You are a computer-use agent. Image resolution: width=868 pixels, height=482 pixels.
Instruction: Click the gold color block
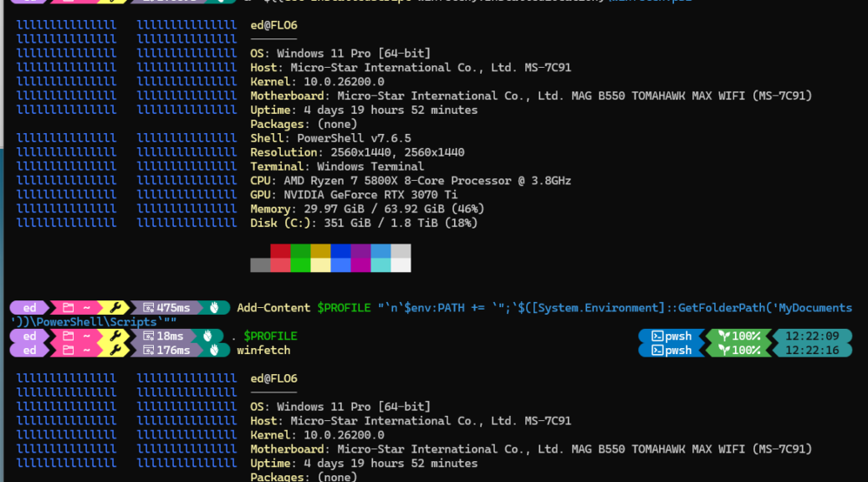click(320, 251)
